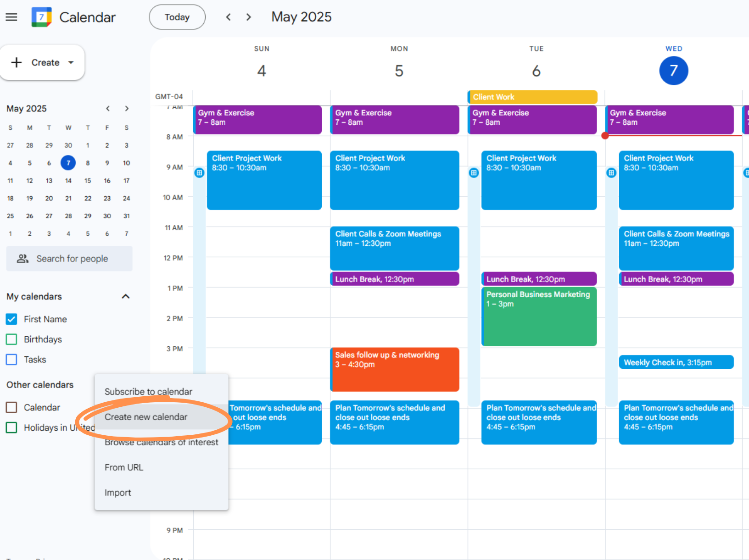Select Import from the calendars menu
The image size is (749, 560).
pos(118,492)
